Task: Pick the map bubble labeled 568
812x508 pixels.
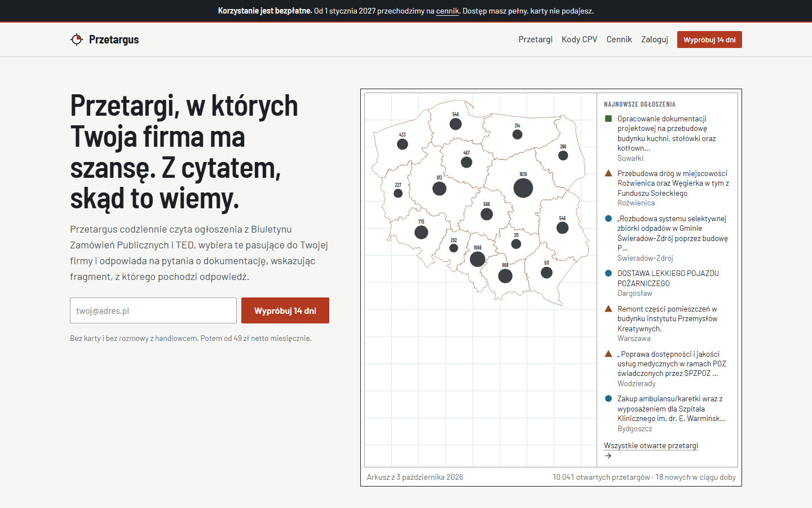Action: [x=487, y=214]
